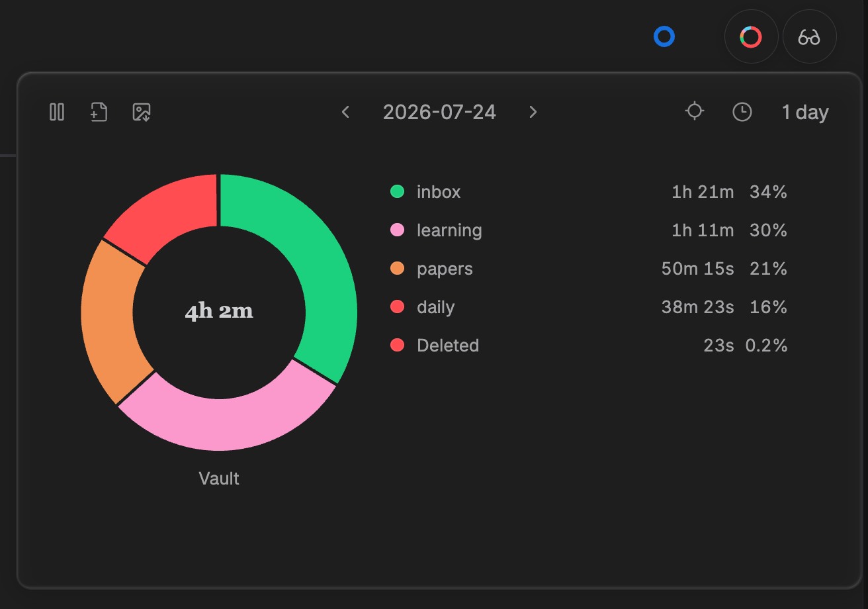Screen dimensions: 868x609
Task: Click the 30% percentage value
Action: tap(768, 230)
